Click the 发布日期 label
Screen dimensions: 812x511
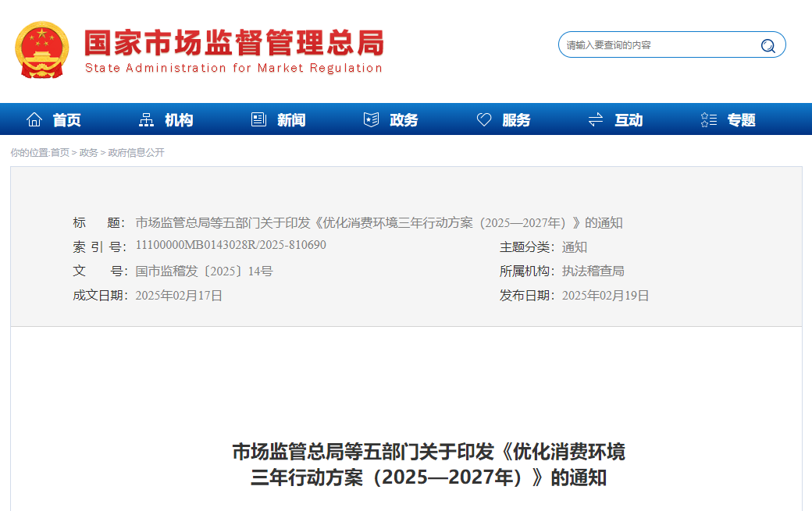pos(527,296)
